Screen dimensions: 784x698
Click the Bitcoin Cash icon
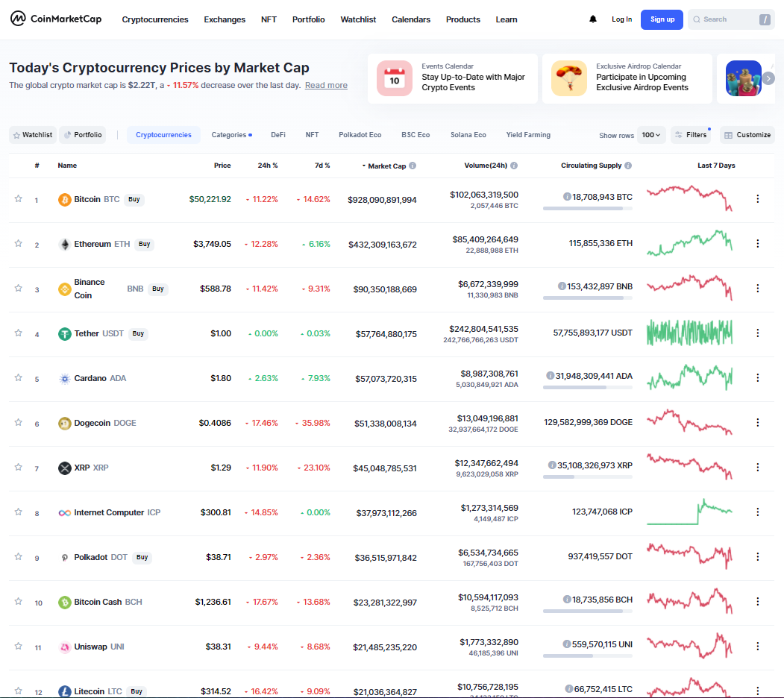click(x=64, y=602)
